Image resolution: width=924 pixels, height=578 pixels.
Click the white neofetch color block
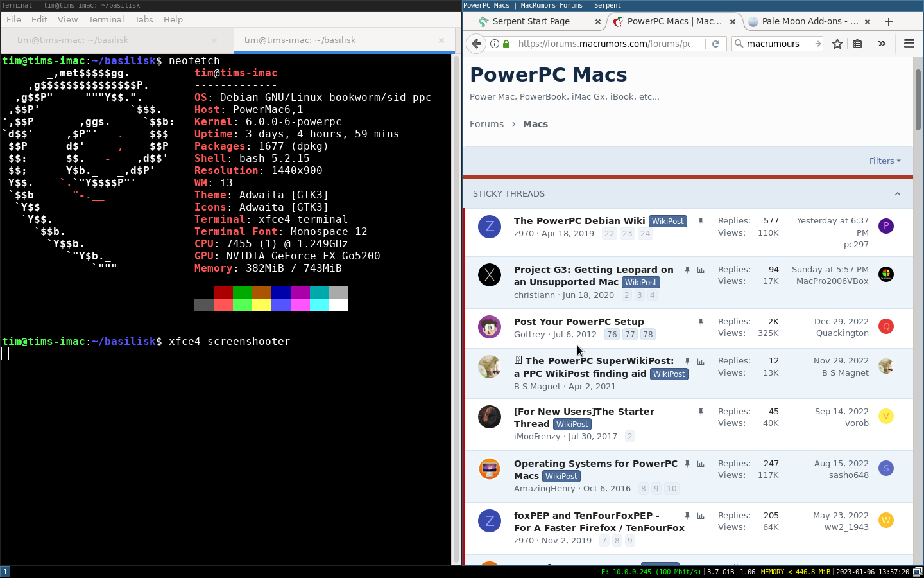tap(339, 305)
